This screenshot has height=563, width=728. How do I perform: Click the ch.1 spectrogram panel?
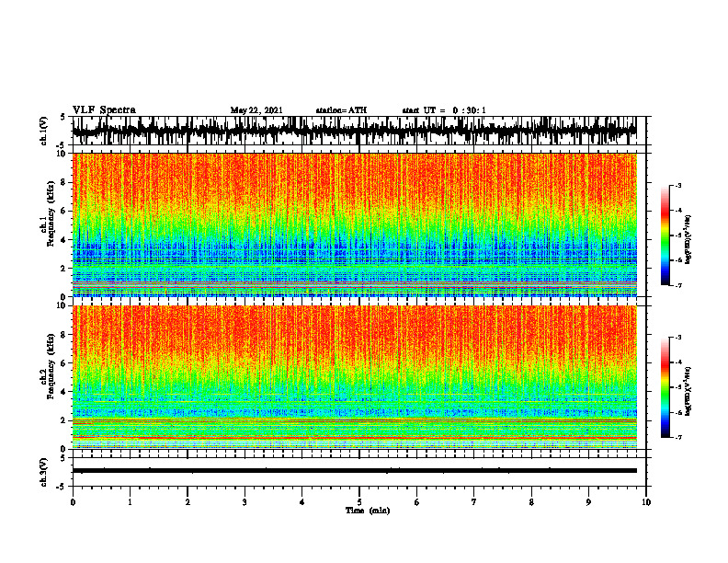(355, 224)
